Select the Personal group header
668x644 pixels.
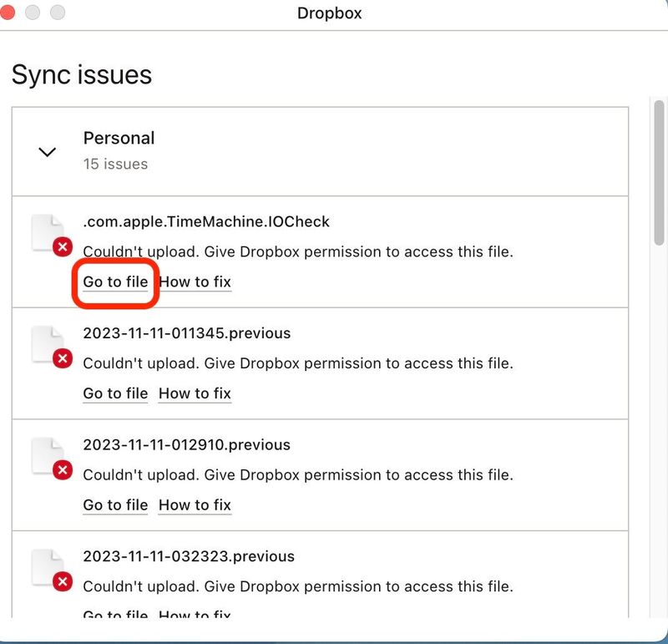coord(119,138)
